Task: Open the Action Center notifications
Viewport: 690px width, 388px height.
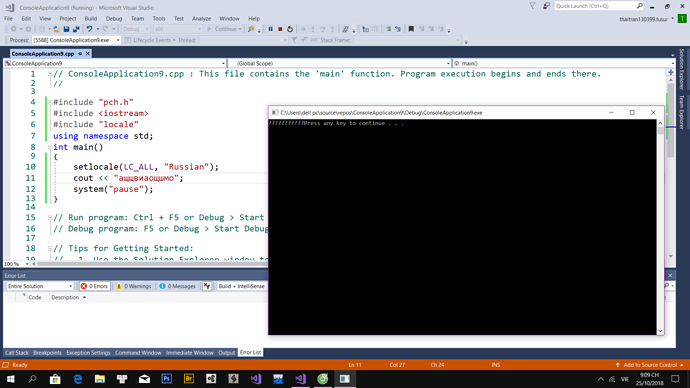Action: pos(675,379)
